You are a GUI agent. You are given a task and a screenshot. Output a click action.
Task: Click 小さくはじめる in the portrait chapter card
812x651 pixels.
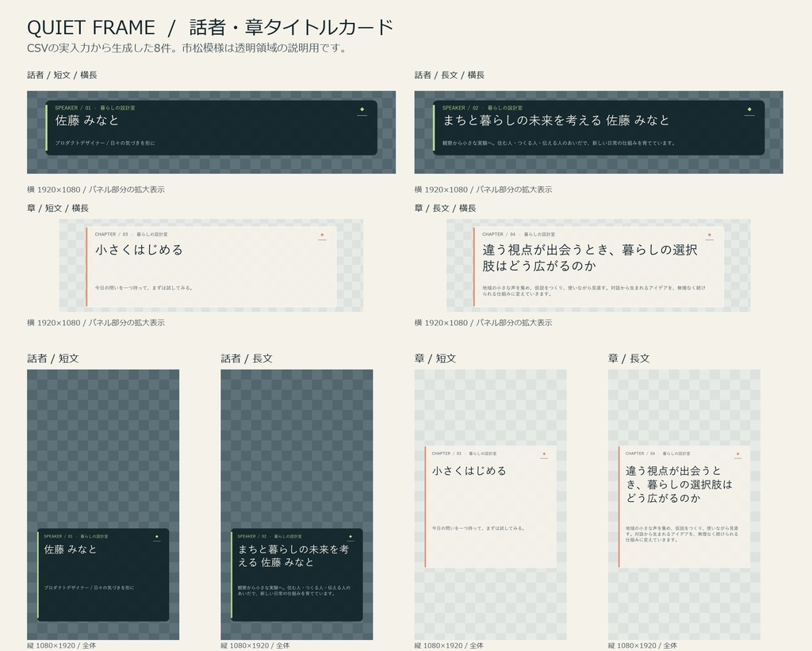coord(469,471)
